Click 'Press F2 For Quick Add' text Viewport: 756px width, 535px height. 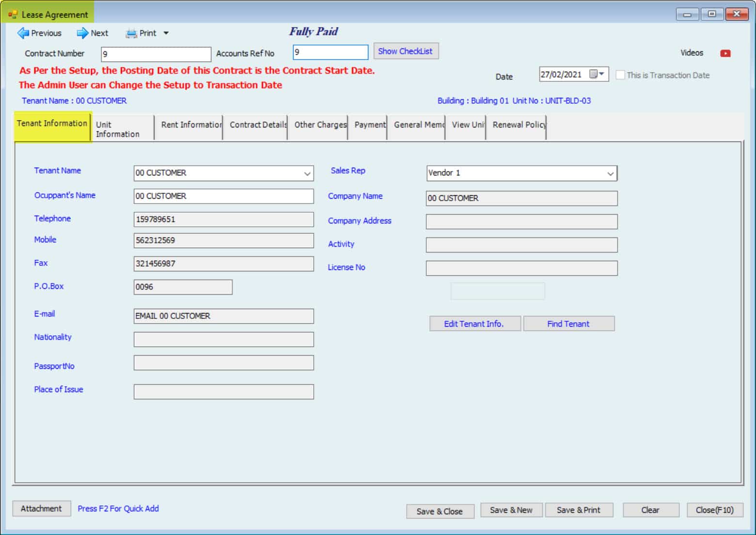[118, 508]
